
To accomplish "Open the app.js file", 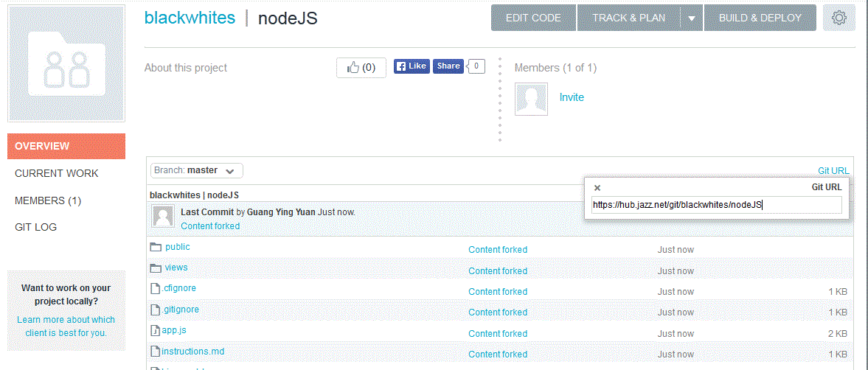I will [174, 330].
